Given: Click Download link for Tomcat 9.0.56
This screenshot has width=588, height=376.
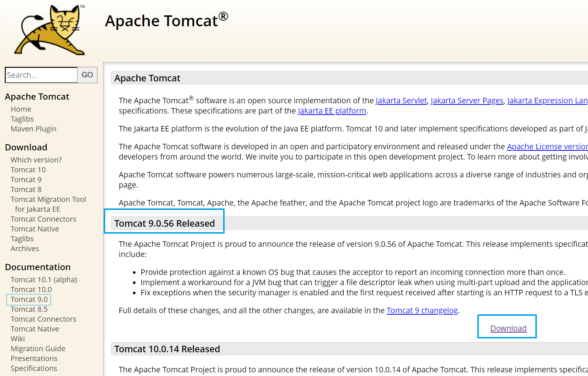Looking at the screenshot, I should (508, 328).
